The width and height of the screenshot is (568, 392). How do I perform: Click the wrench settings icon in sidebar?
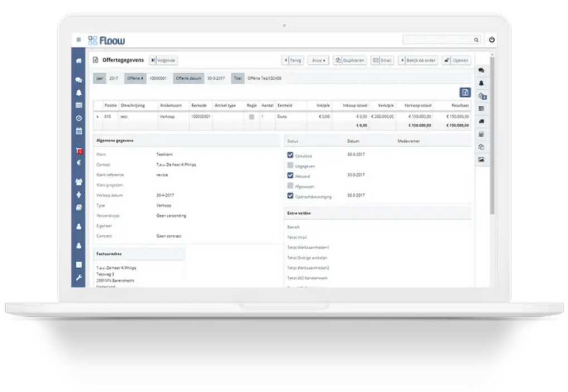[x=79, y=278]
